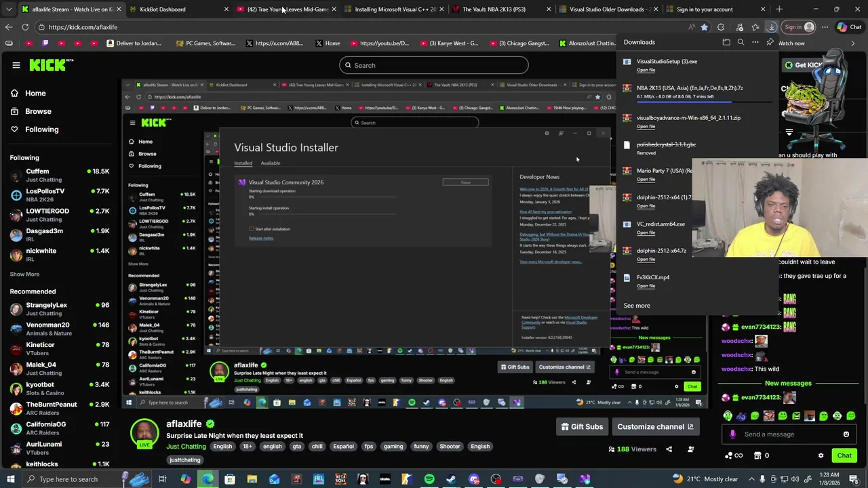Click the share stream icon
The image size is (868, 488).
pos(669,449)
